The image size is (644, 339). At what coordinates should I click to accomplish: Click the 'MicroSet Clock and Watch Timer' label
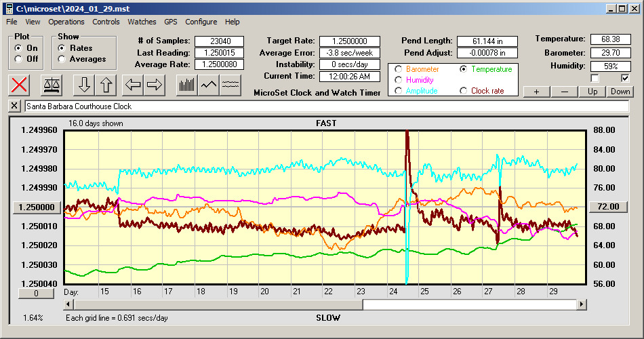pos(317,93)
